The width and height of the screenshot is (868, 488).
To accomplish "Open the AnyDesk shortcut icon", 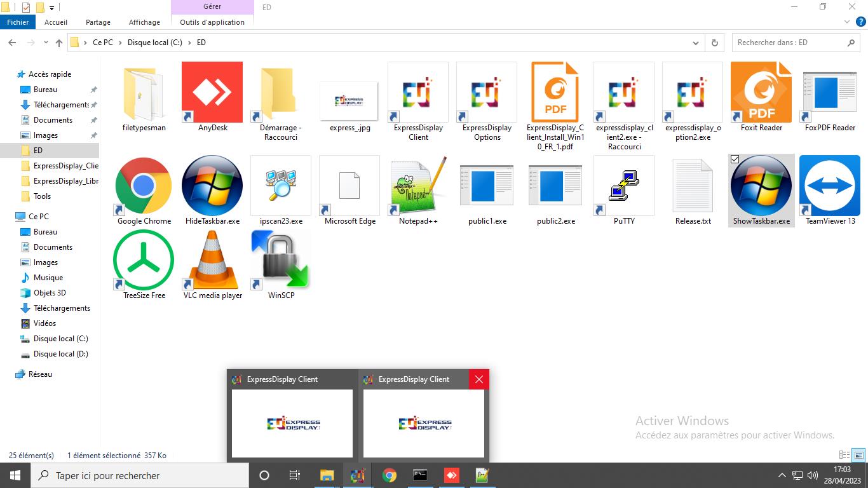I will pyautogui.click(x=212, y=93).
